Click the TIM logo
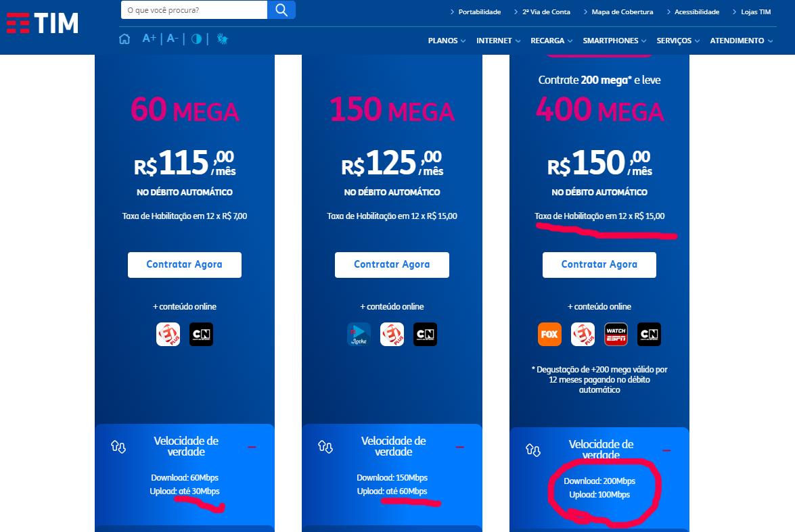Viewport: 795px width, 532px height. point(43,23)
